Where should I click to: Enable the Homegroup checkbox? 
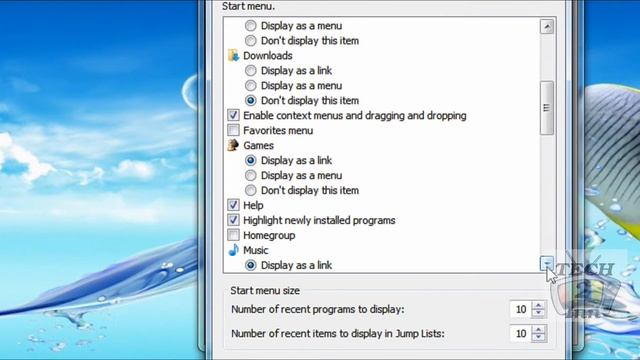coord(233,235)
